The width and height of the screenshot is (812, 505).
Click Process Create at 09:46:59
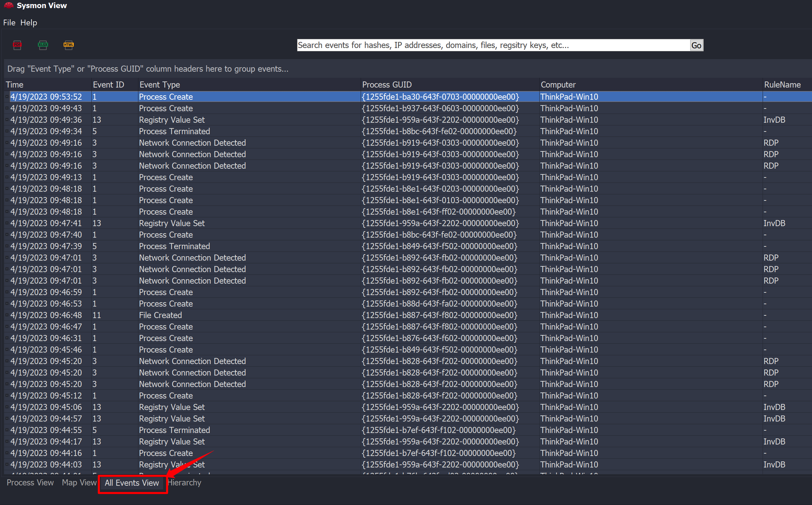point(166,292)
